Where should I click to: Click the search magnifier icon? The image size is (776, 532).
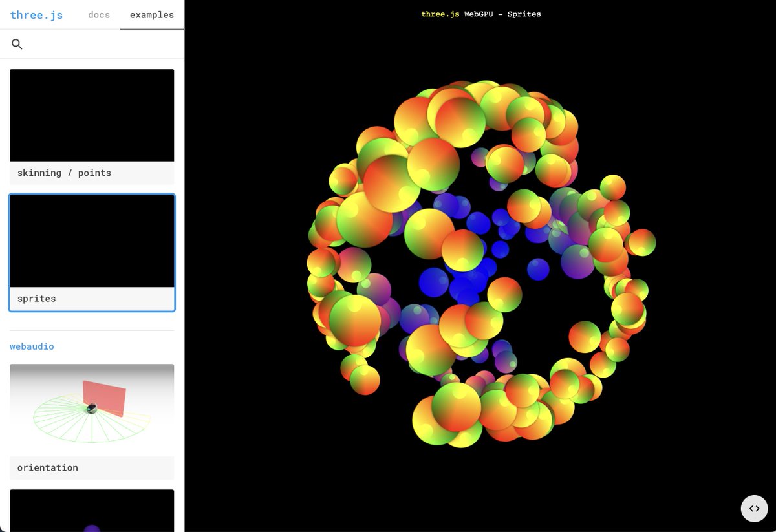tap(17, 44)
